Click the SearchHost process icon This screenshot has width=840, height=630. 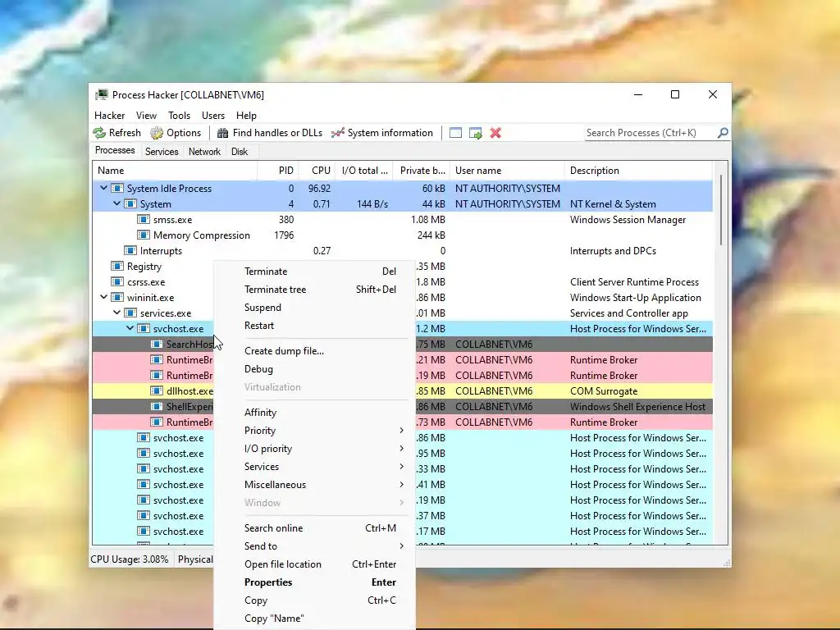click(x=157, y=345)
